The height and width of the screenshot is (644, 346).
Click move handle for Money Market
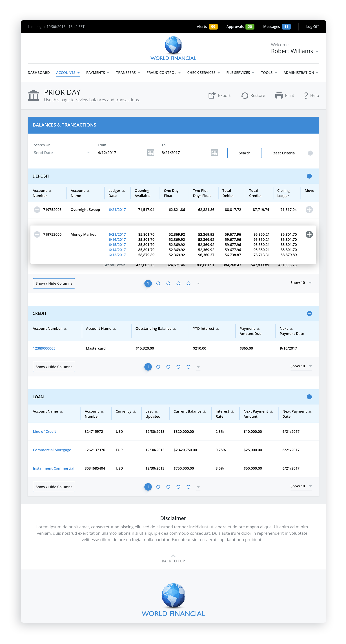point(309,234)
